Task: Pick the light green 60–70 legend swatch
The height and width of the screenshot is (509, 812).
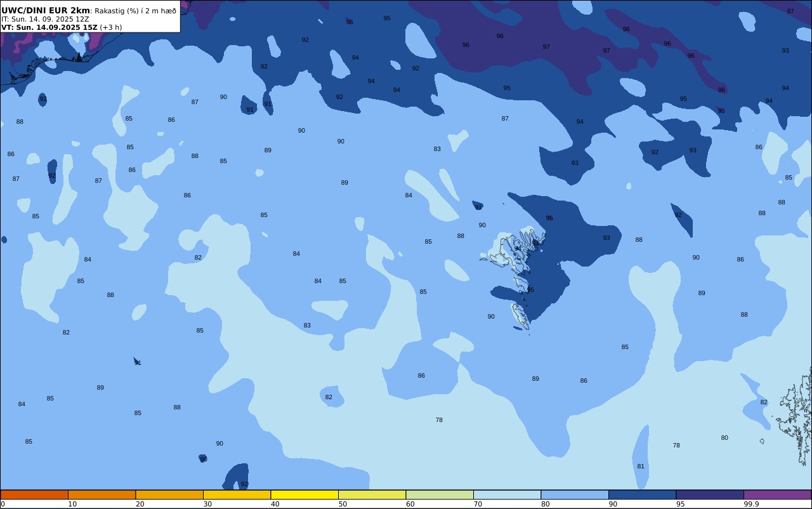Action: (x=440, y=494)
